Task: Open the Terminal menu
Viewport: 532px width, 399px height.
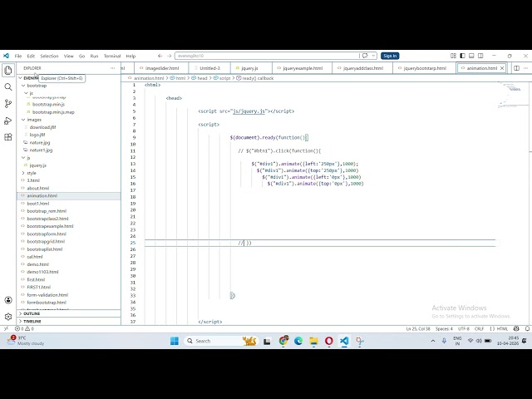Action: point(112,56)
